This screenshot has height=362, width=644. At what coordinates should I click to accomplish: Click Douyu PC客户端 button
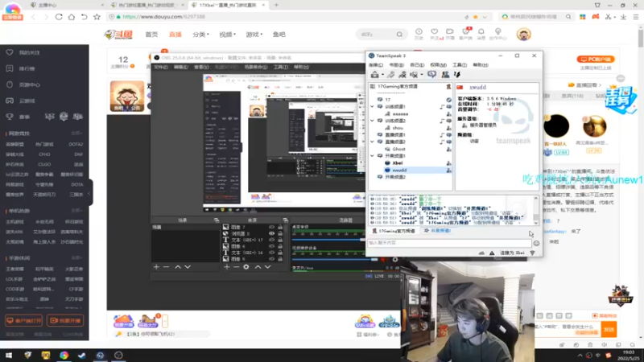pos(596,59)
